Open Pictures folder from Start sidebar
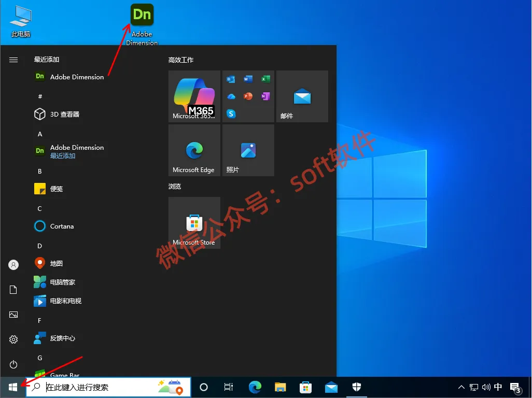The height and width of the screenshot is (398, 532). (x=13, y=315)
